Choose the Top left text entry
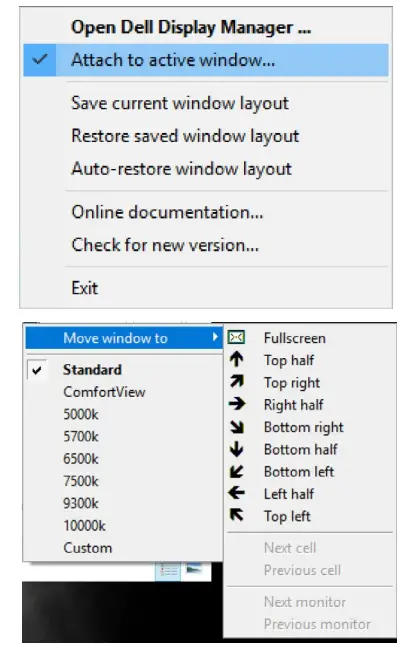The width and height of the screenshot is (415, 649). coord(287,516)
